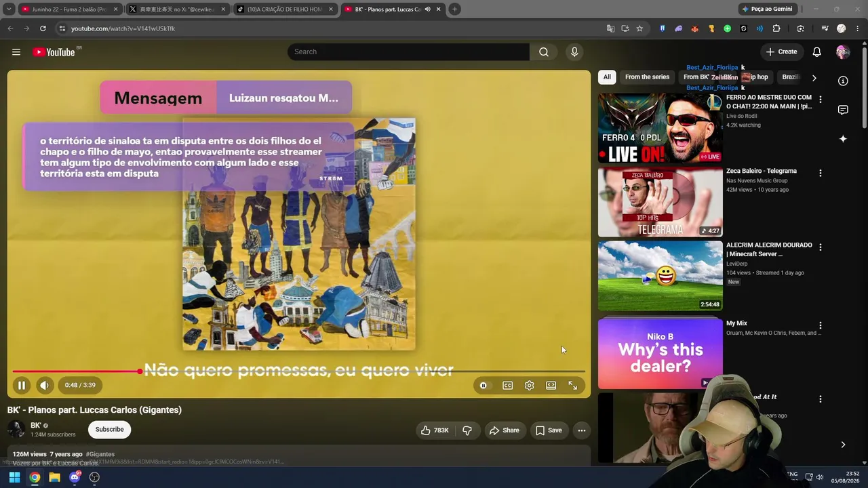Open Chrome profile avatar
The height and width of the screenshot is (488, 868).
coord(842,28)
